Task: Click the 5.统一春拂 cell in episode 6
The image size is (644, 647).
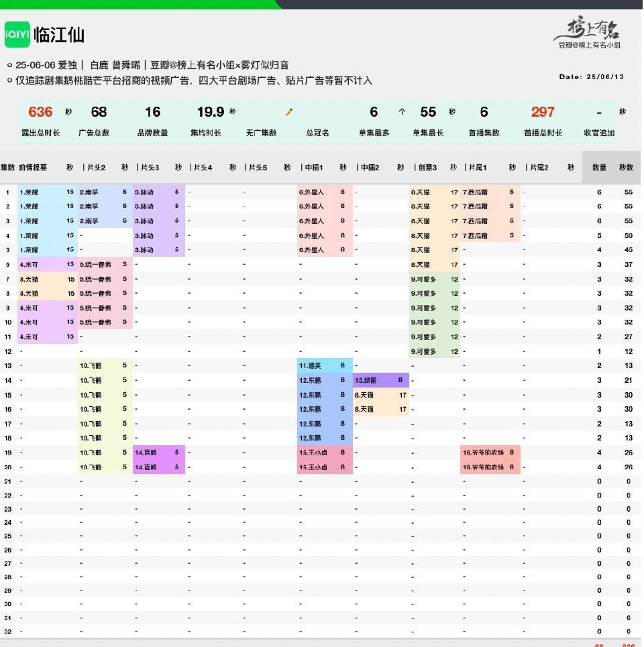Action: (105, 264)
